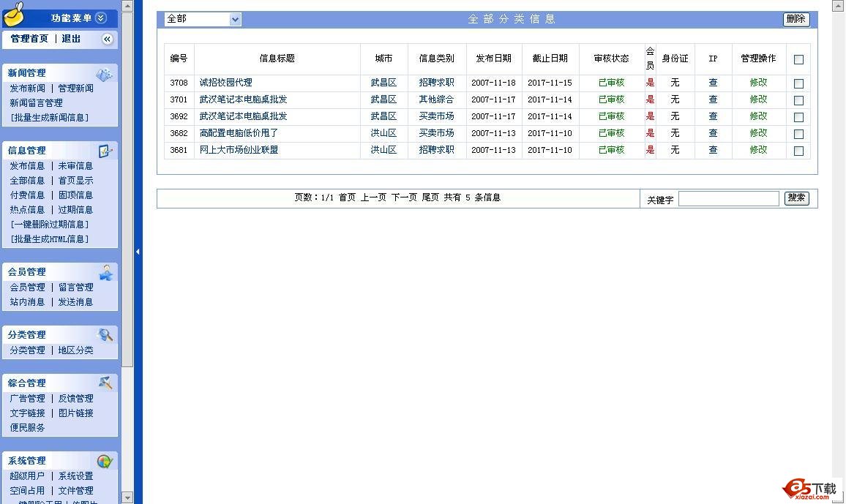Go to 尾页 in pagination
The height and width of the screenshot is (504, 846).
coord(430,198)
